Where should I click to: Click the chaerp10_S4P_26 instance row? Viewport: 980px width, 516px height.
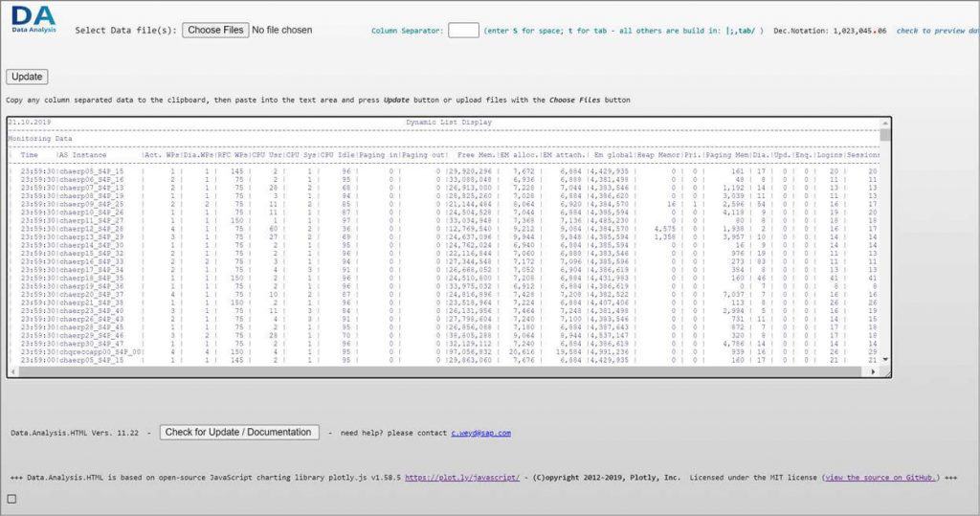point(443,212)
